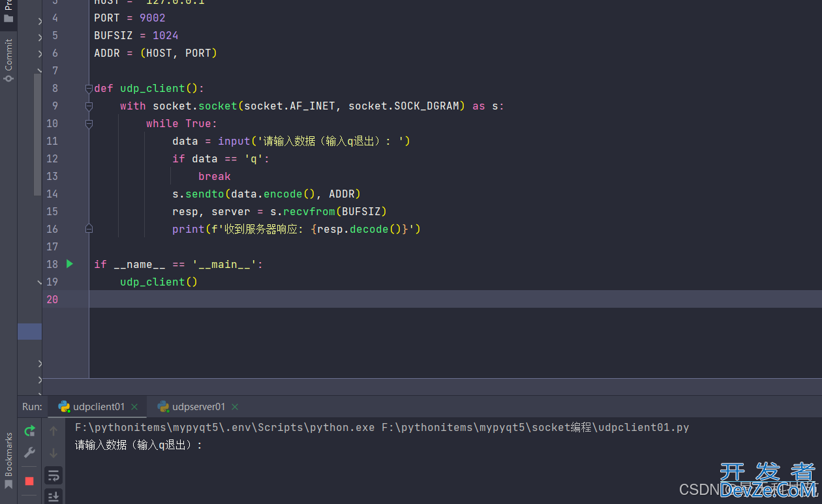Click the 'udp_client()' call on line 19
822x504 pixels.
pos(159,282)
